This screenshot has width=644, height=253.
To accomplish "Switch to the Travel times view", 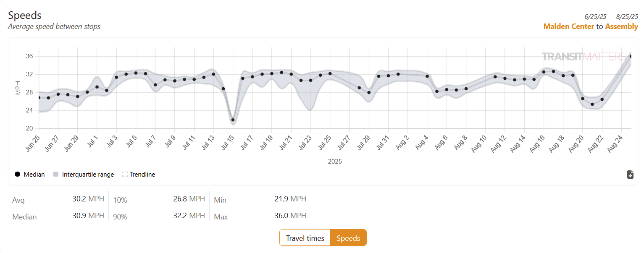I will (305, 238).
